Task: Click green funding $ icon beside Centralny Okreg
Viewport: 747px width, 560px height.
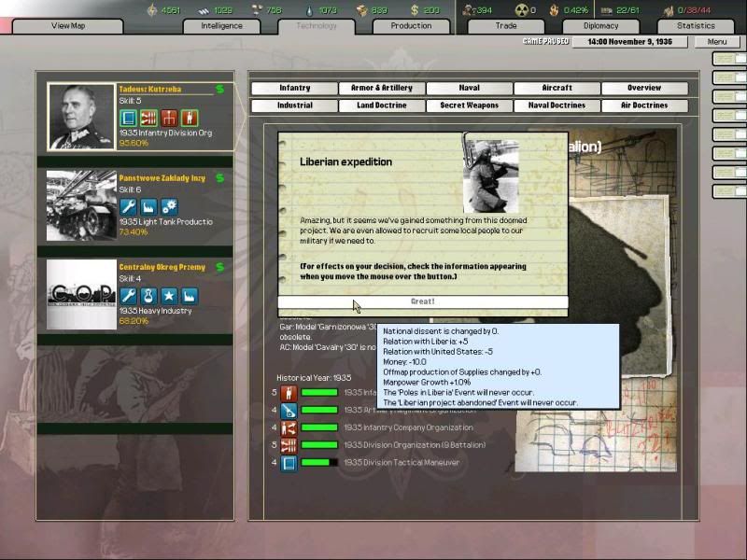Action: pyautogui.click(x=219, y=267)
